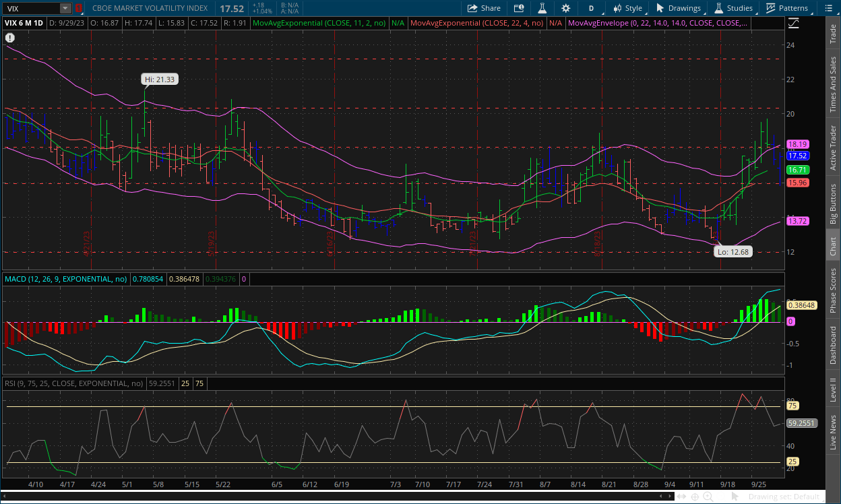Screen dimensions: 841x504
Task: Click the zoom-in magnifier icon at the bottom
Action: coord(708,497)
